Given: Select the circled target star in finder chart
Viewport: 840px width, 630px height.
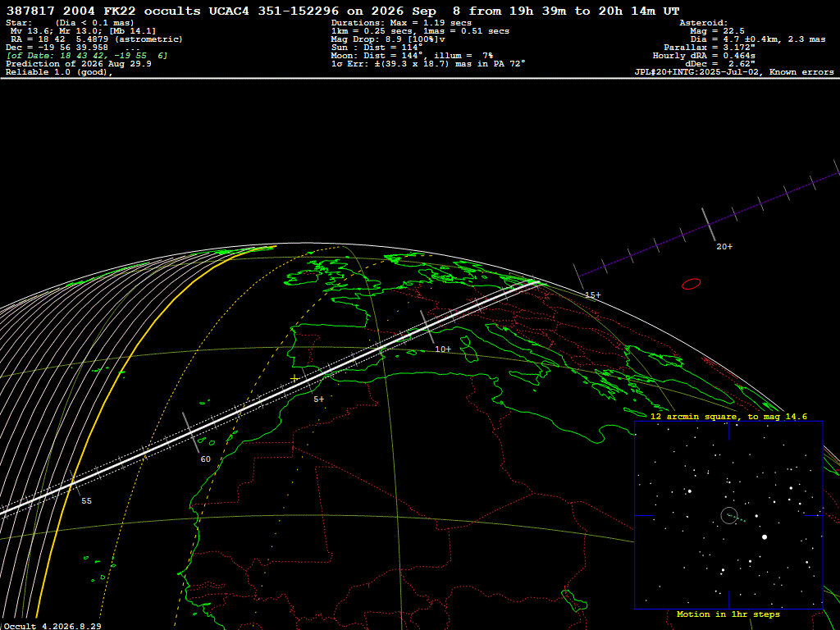Looking at the screenshot, I should tap(729, 515).
